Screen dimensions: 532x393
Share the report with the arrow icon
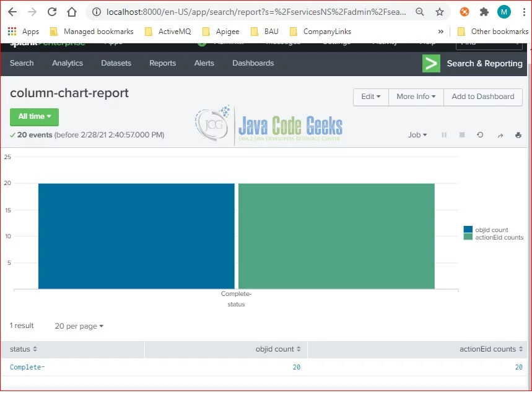500,136
